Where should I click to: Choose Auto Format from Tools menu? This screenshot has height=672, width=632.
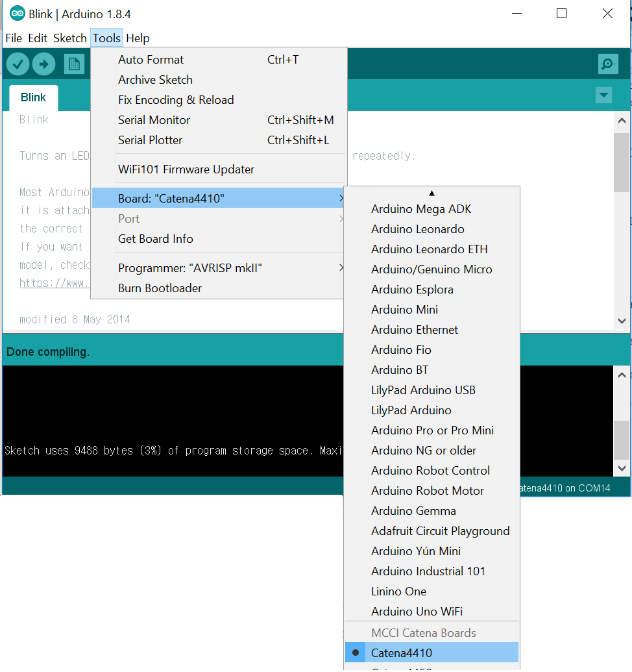[x=219, y=60]
